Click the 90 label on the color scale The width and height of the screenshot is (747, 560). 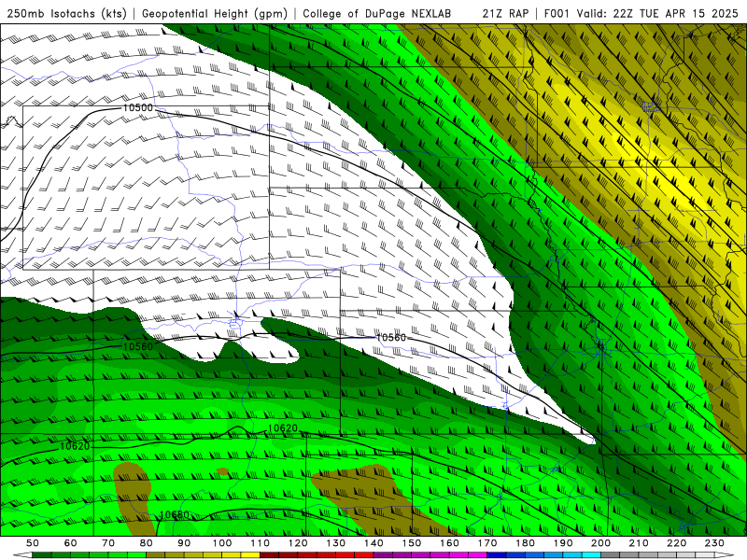tap(184, 543)
